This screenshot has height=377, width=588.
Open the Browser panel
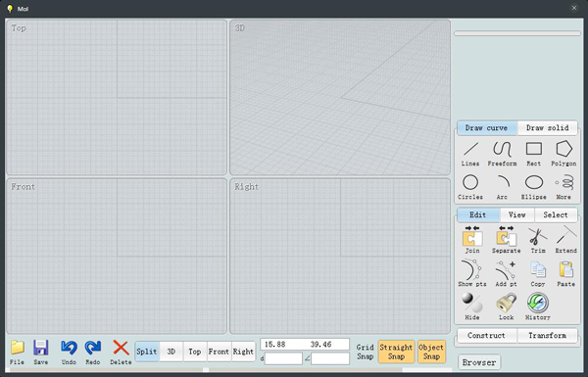coord(479,362)
